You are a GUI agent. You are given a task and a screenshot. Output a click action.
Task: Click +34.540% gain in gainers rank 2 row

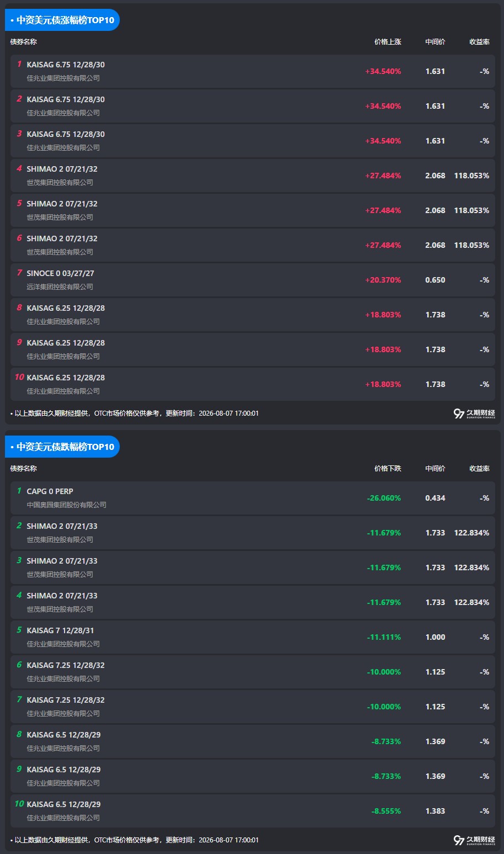[383, 106]
